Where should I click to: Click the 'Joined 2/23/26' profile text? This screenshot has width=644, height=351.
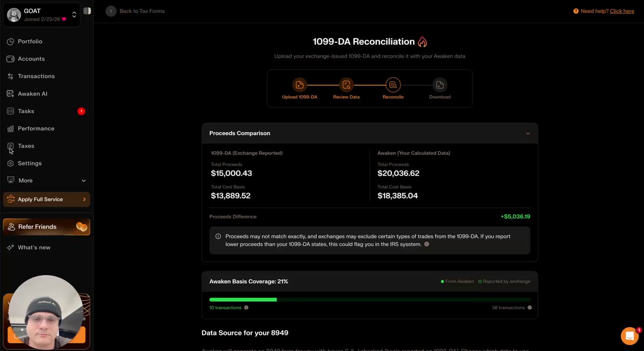click(x=42, y=19)
